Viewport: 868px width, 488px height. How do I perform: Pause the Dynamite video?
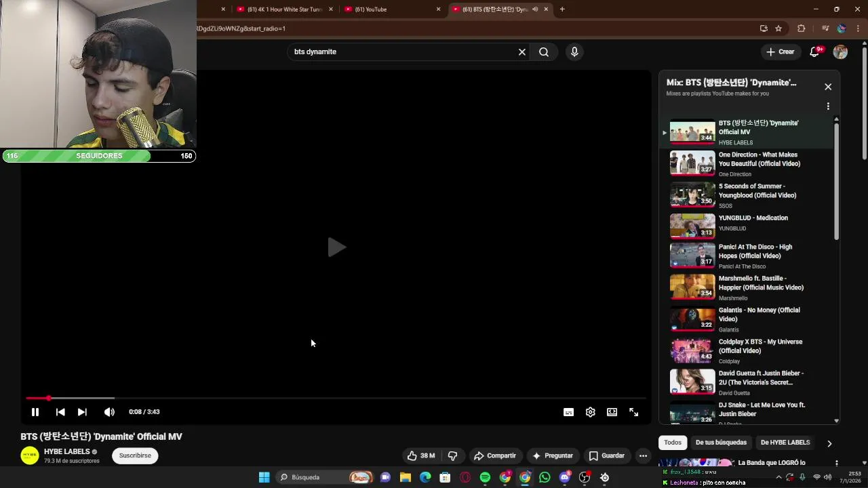point(35,412)
